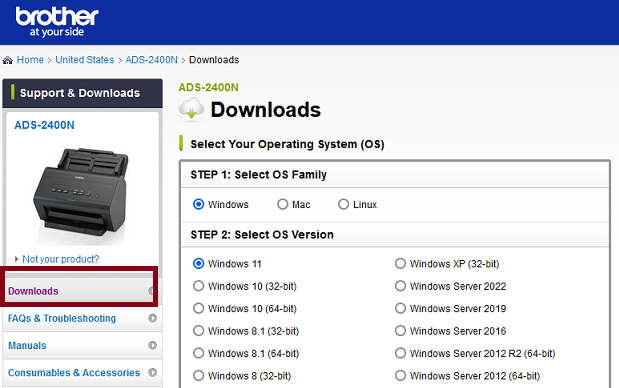Click STEP 1: Select OS Family heading
The width and height of the screenshot is (619, 388).
click(x=259, y=175)
